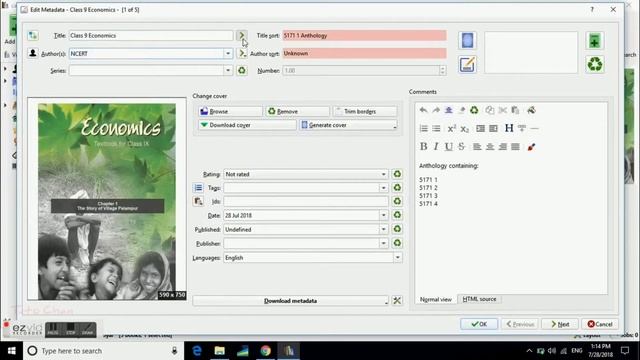The width and height of the screenshot is (640, 360).
Task: Open Chrome from taskbar
Action: click(x=265, y=351)
